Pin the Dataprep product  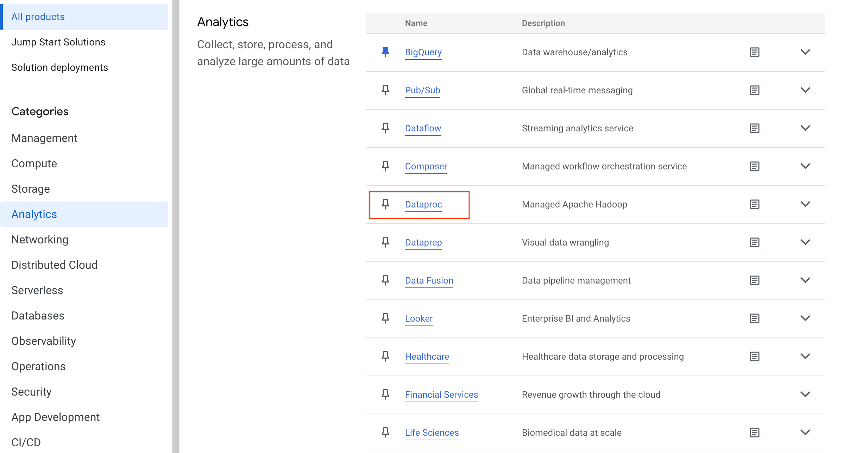pyautogui.click(x=385, y=242)
